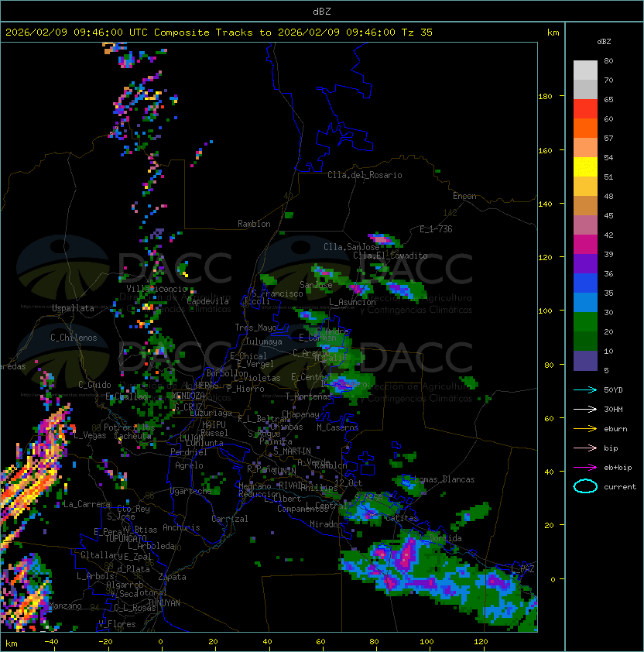Click the '30HM' legend label
The height and width of the screenshot is (652, 644).
click(613, 409)
